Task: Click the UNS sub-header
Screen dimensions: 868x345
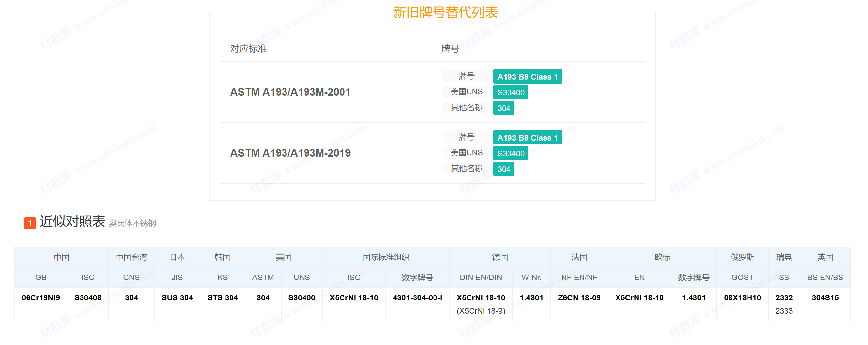Action: click(x=302, y=278)
